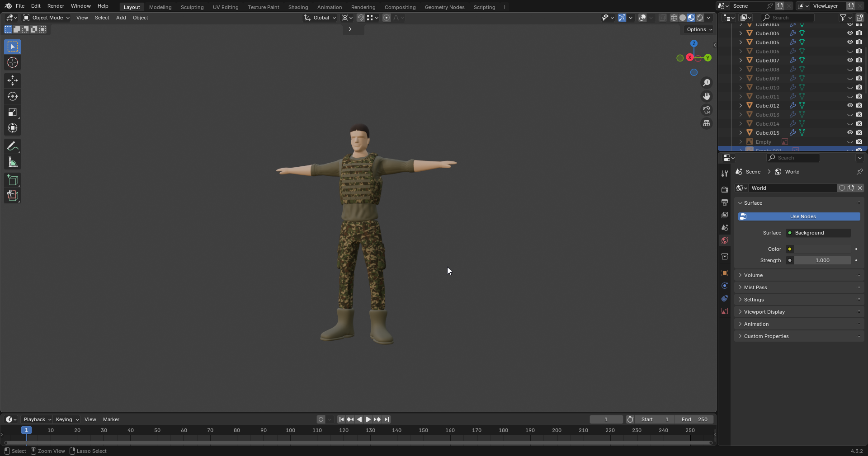
Task: Switch to the Sculpting workspace tab
Action: tap(192, 7)
